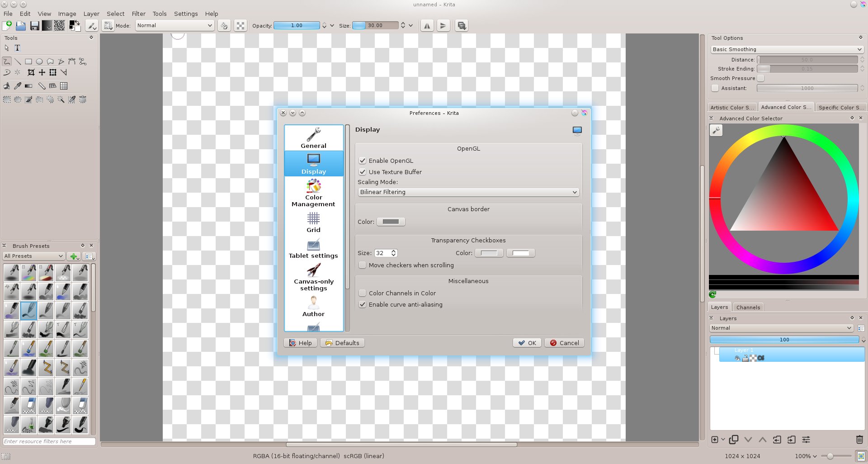
Task: Open the 100% zoom dropdown in status bar
Action: (x=806, y=456)
